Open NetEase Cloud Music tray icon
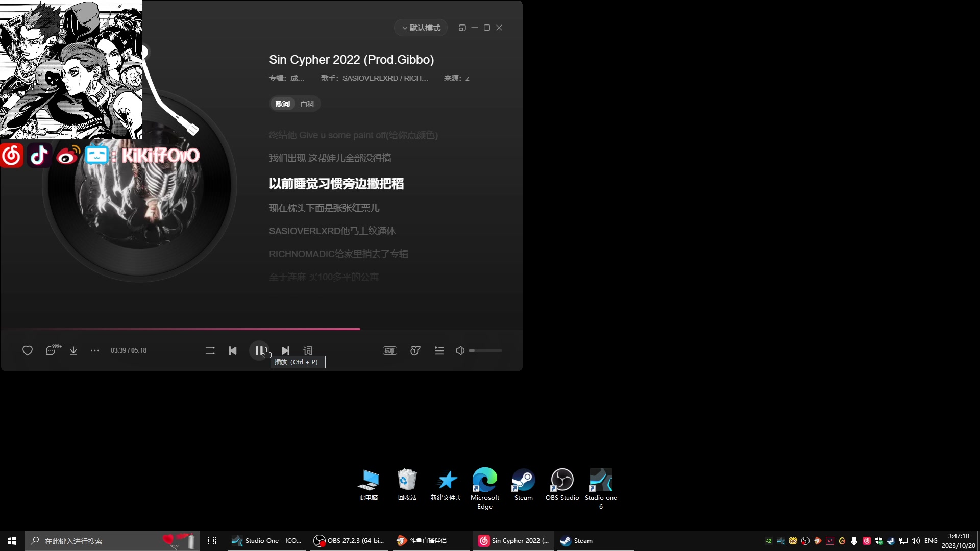Viewport: 980px width, 551px height. click(x=867, y=541)
